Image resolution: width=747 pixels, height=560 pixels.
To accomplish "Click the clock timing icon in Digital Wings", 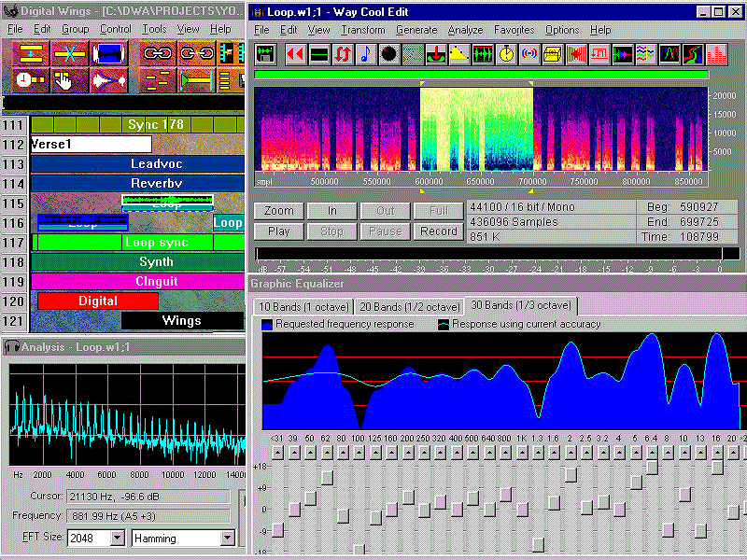I will point(31,80).
